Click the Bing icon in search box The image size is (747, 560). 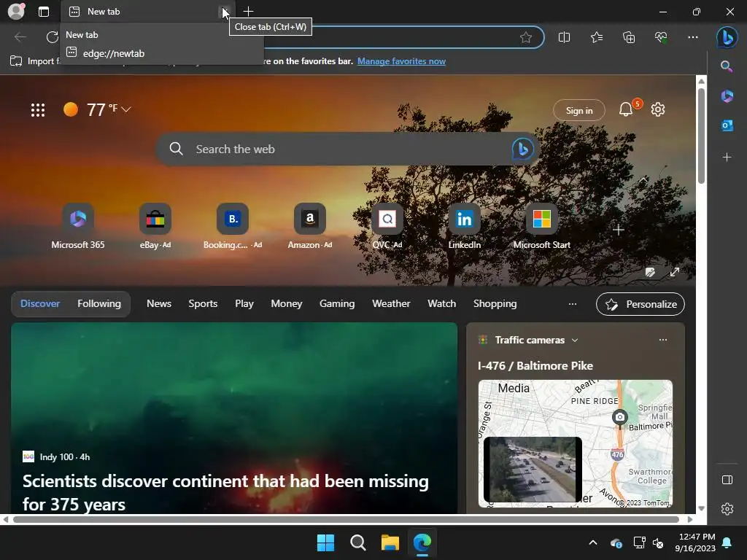coord(522,149)
